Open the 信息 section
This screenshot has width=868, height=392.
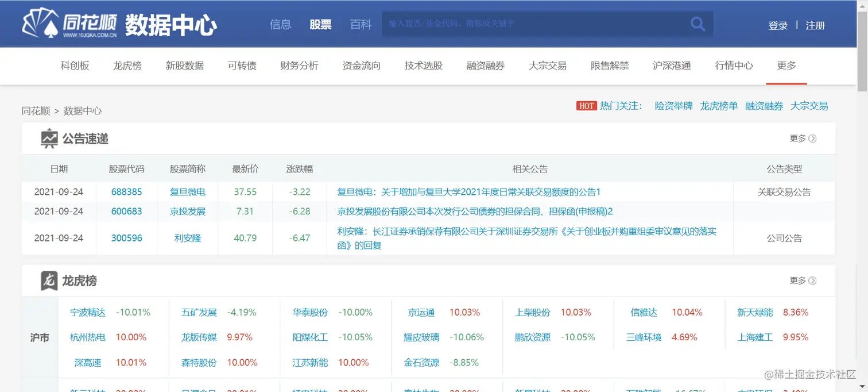(x=280, y=24)
